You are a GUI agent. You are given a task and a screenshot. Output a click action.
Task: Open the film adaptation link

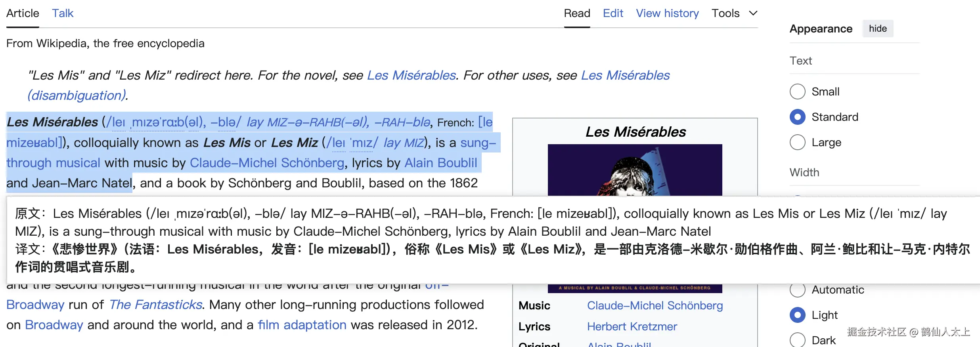point(302,325)
